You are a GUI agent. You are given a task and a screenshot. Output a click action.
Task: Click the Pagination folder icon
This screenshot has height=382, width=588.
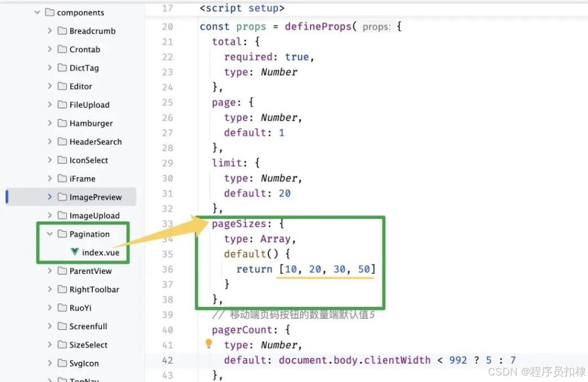(x=62, y=234)
